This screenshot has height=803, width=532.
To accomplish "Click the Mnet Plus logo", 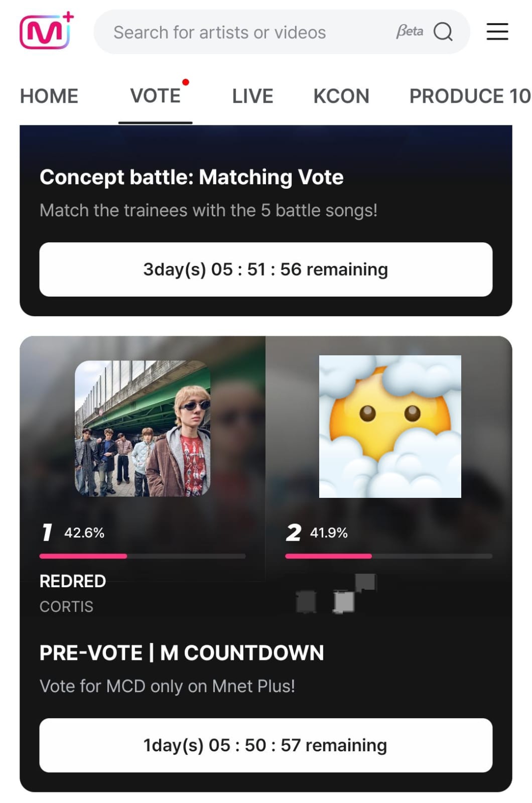I will point(47,31).
